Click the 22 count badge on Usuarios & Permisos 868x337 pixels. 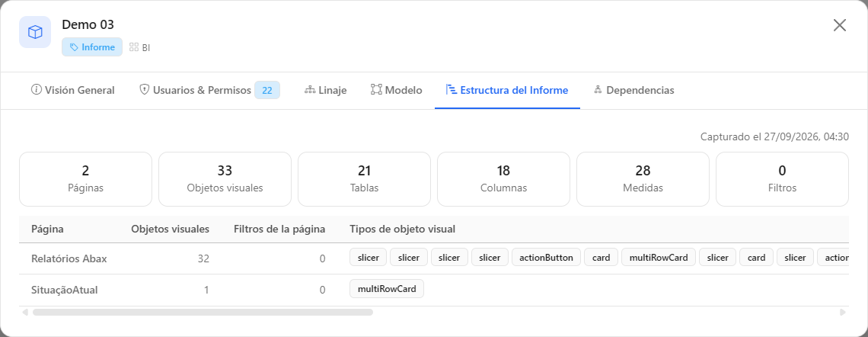tap(266, 90)
